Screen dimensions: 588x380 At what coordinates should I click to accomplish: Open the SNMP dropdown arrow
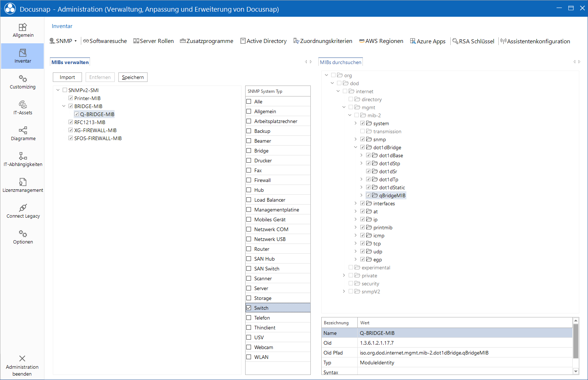(76, 41)
